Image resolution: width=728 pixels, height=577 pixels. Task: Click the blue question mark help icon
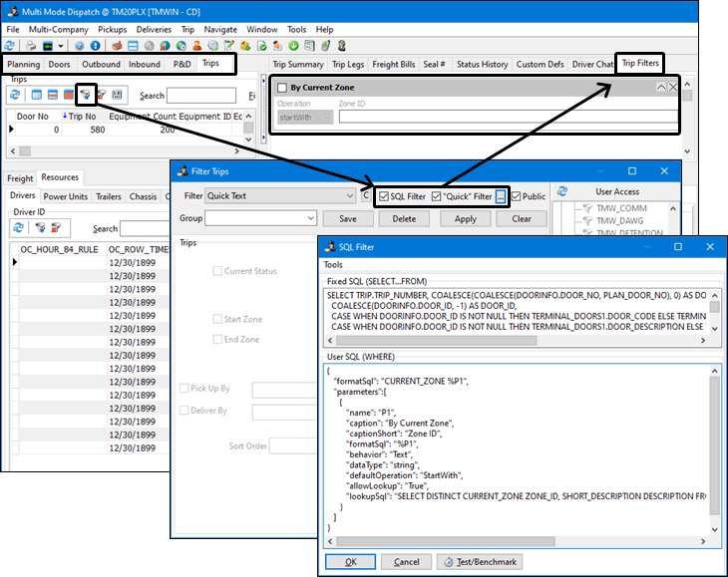tap(80, 46)
